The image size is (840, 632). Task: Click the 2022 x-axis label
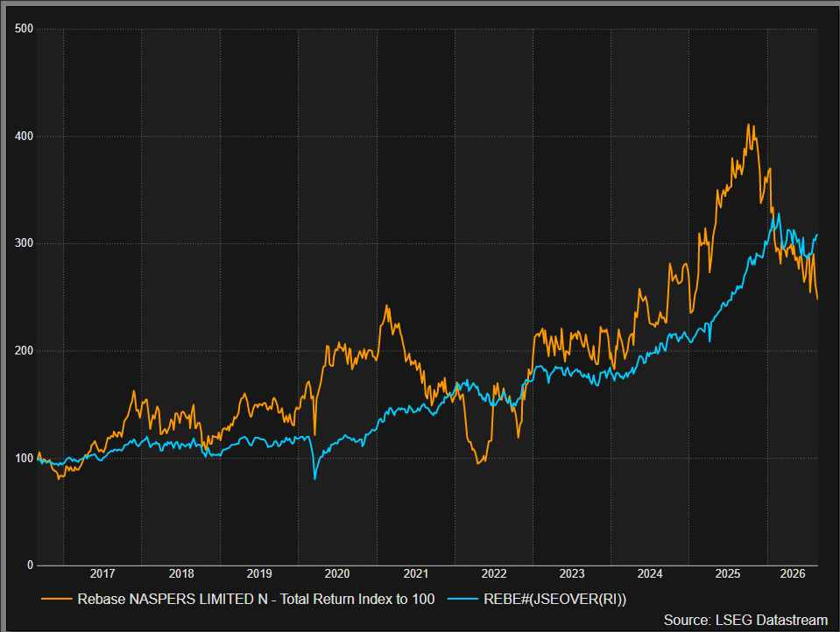point(494,573)
